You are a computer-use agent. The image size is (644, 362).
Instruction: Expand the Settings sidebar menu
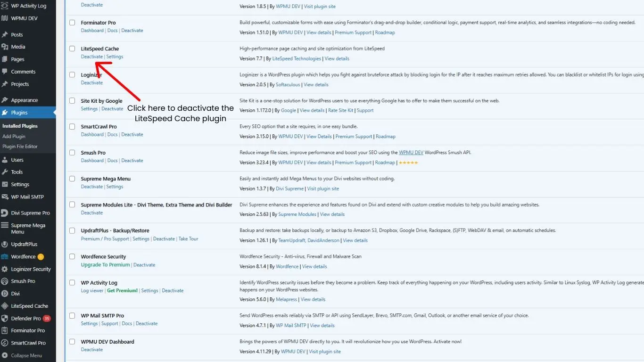(19, 184)
